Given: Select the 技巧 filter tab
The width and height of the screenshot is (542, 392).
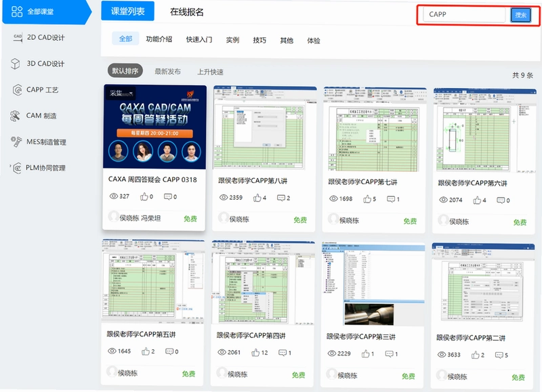Looking at the screenshot, I should coord(259,41).
